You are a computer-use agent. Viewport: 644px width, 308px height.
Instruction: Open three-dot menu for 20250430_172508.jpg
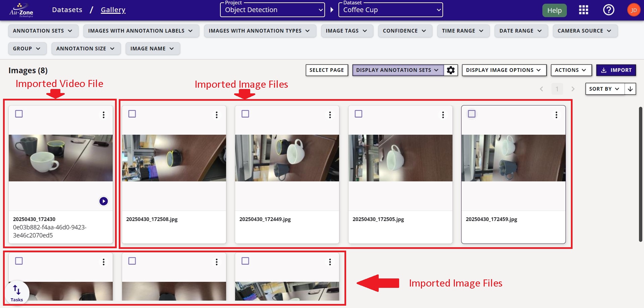tap(217, 115)
